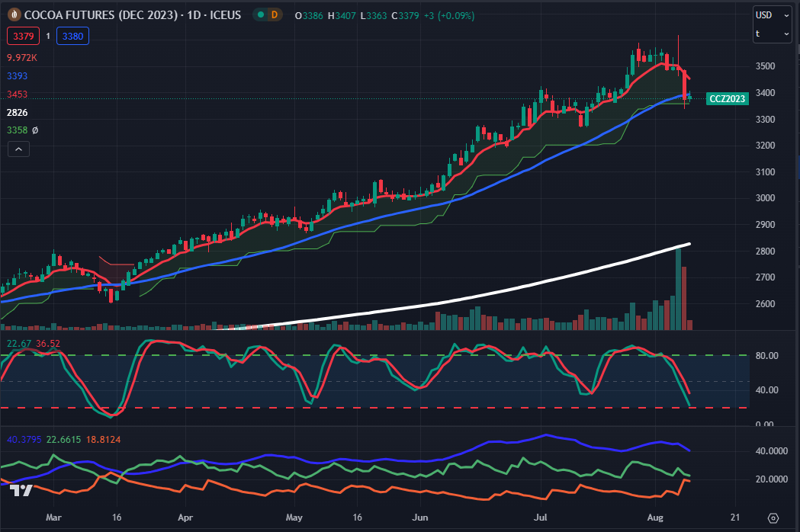
Task: Click the 3100 price axis label
Action: [x=765, y=172]
